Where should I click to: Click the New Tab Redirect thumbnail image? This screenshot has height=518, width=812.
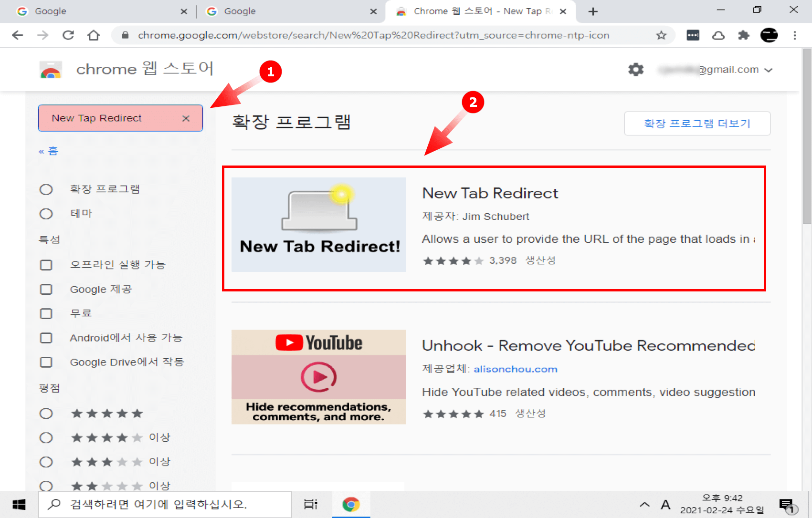(319, 225)
